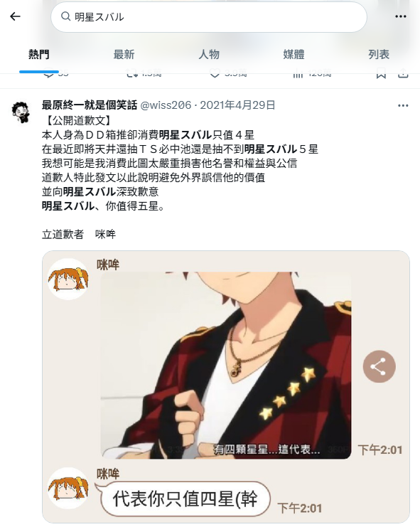420x527 pixels.
Task: Open the 2021年4月29日 tweet date link
Action: [x=237, y=105]
